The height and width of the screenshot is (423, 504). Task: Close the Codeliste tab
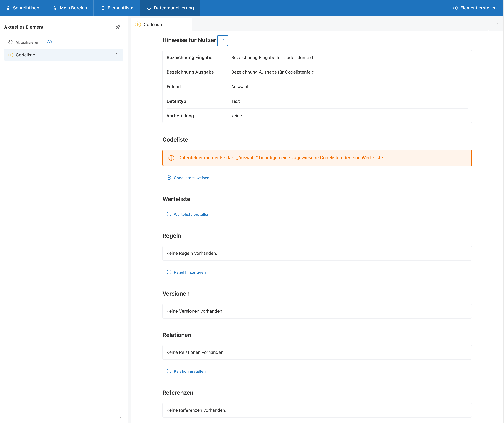pos(185,24)
